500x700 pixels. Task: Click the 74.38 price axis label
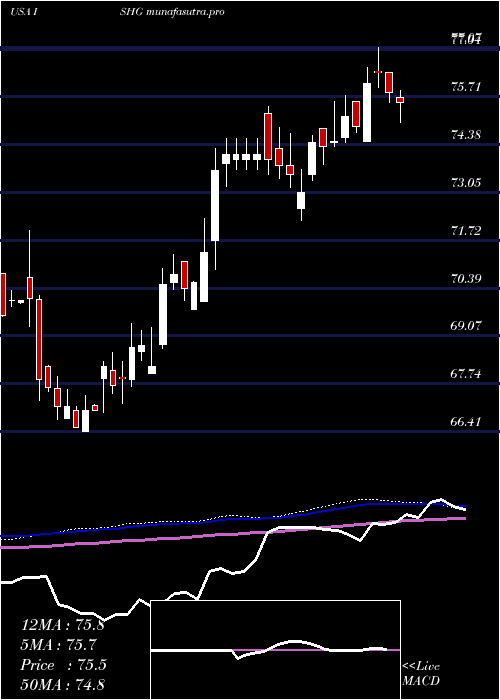466,135
